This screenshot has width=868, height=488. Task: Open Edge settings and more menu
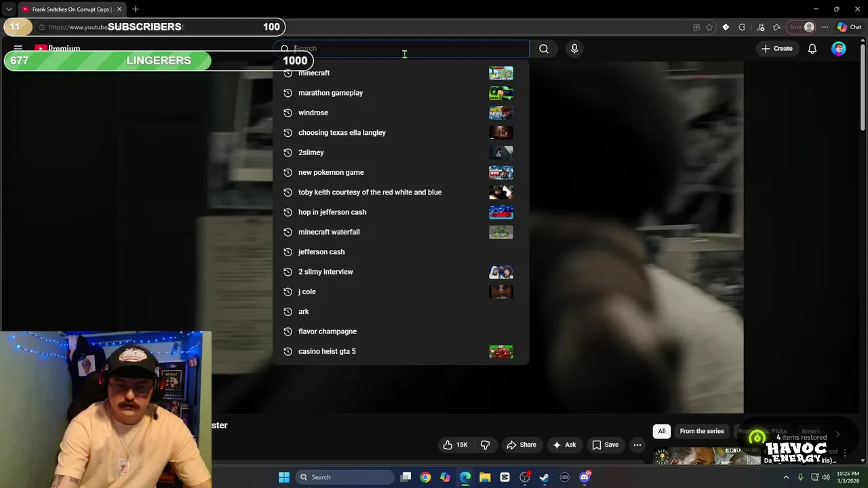pyautogui.click(x=825, y=27)
